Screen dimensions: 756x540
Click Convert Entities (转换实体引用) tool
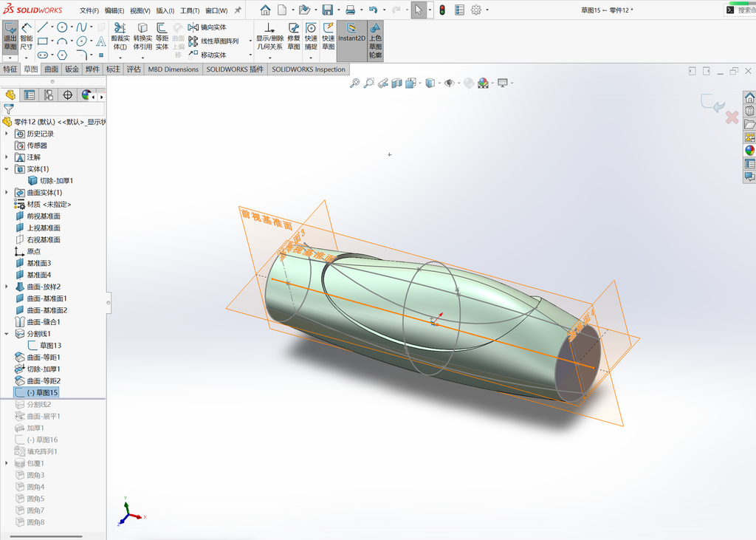(142, 37)
